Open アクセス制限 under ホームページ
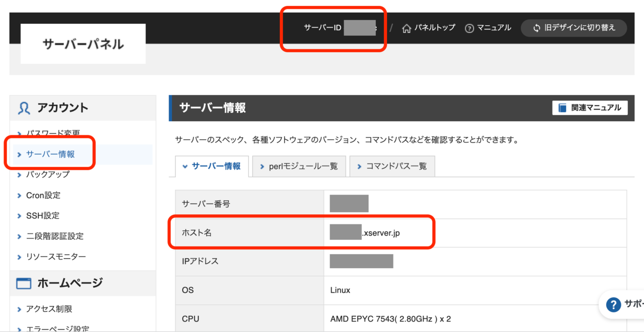 pyautogui.click(x=49, y=309)
